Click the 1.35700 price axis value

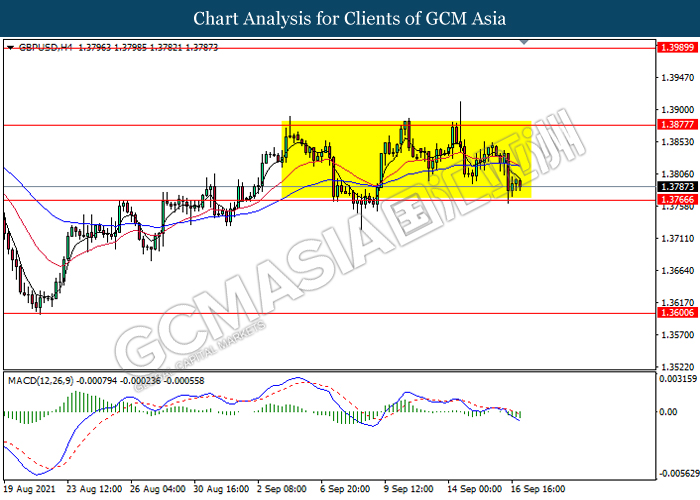tap(678, 335)
